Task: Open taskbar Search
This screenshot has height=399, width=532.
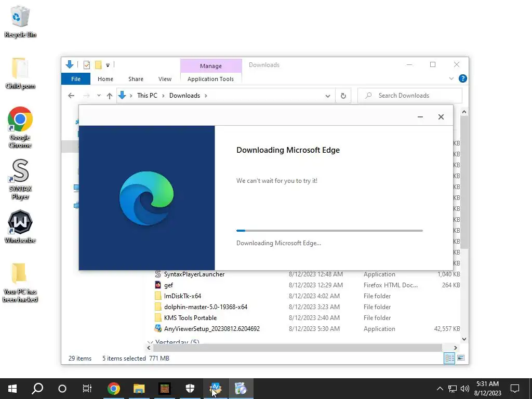Action: click(x=37, y=389)
